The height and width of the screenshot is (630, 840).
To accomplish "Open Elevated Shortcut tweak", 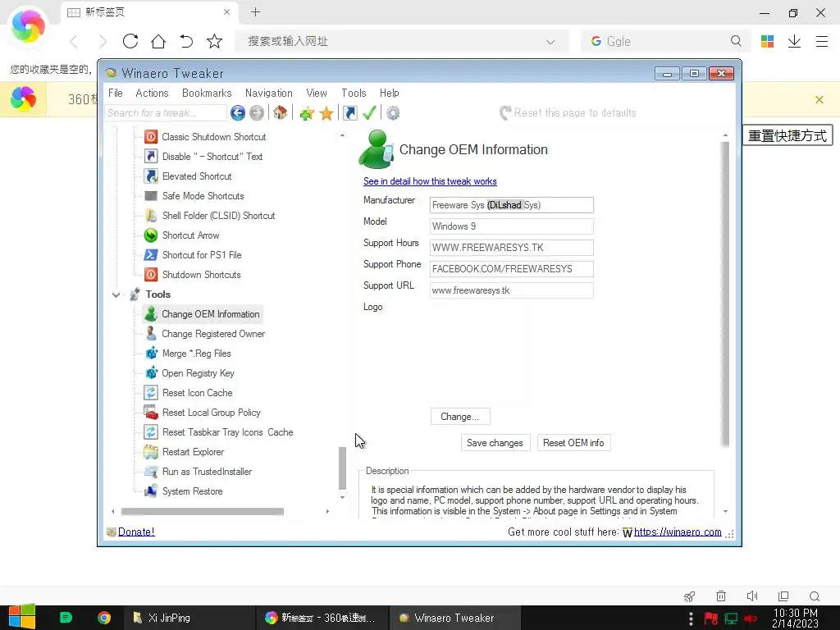I will pos(197,176).
